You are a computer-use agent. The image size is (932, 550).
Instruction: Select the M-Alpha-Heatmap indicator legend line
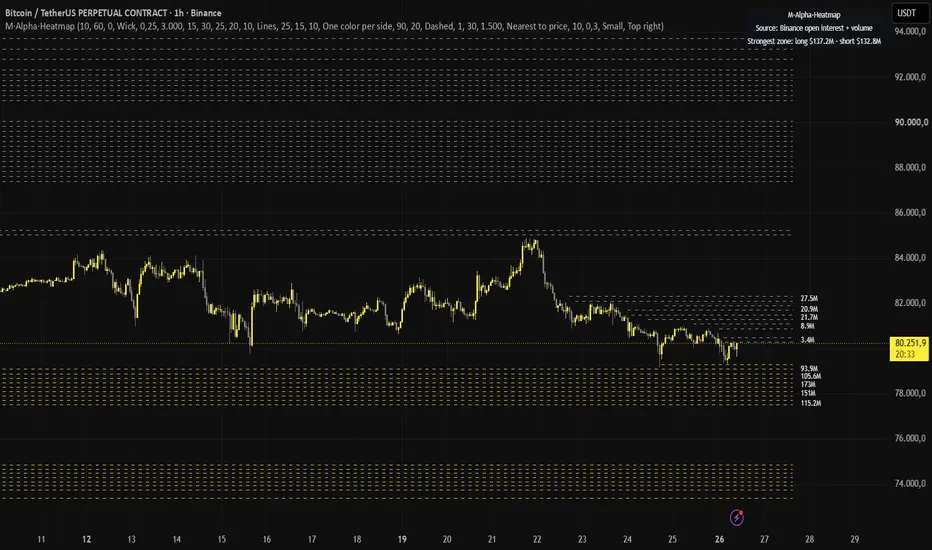[334, 26]
